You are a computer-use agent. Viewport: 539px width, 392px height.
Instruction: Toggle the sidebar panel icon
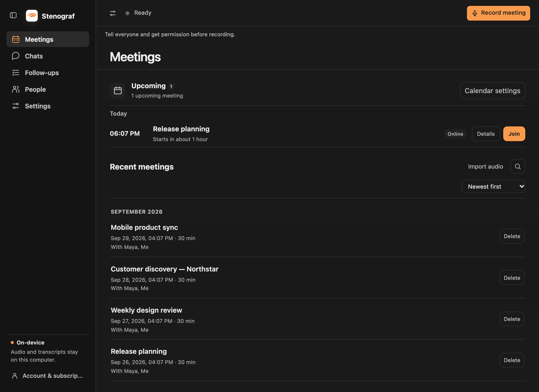[13, 15]
